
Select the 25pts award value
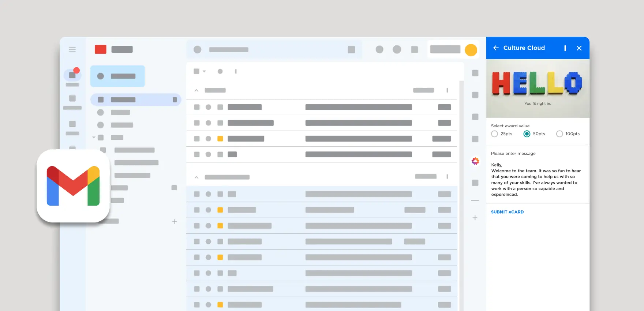[x=495, y=134]
